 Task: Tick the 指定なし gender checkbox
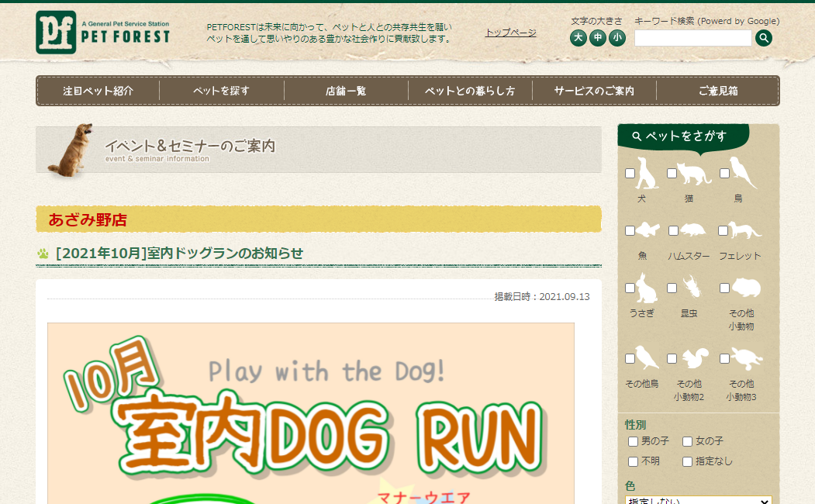(687, 461)
